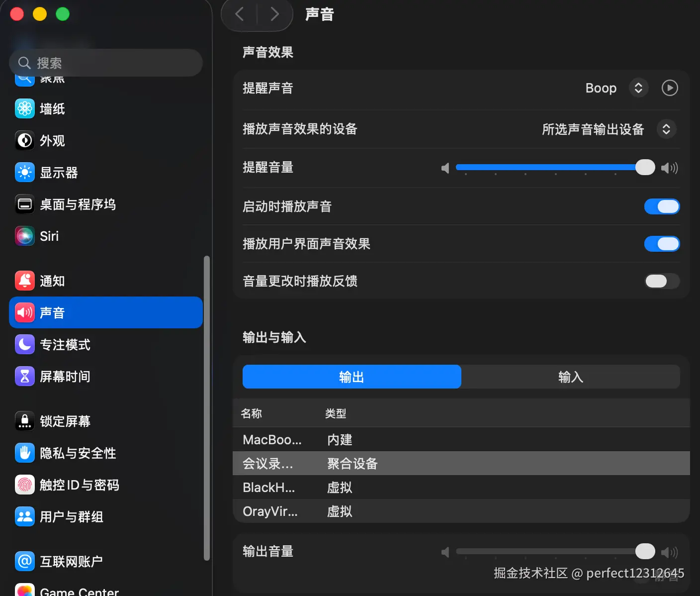
Task: Open Users & Groups (用户与群组) icon
Action: click(x=25, y=516)
